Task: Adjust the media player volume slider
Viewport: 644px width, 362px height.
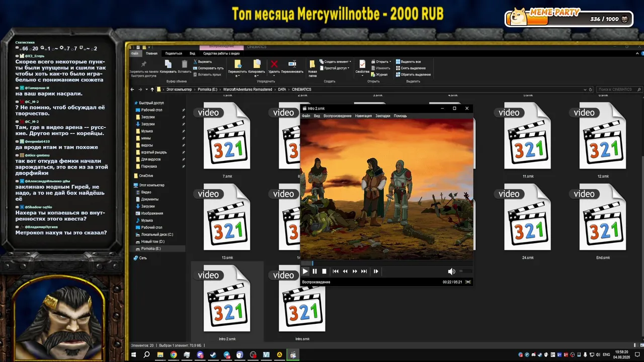Action: pyautogui.click(x=465, y=271)
